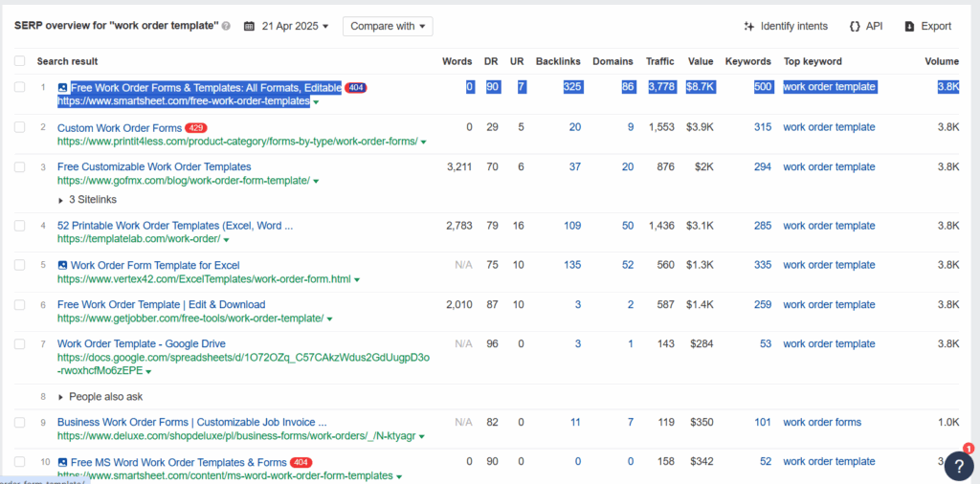The width and height of the screenshot is (980, 484).
Task: Toggle the select-all checkbox in the header row
Action: 20,61
